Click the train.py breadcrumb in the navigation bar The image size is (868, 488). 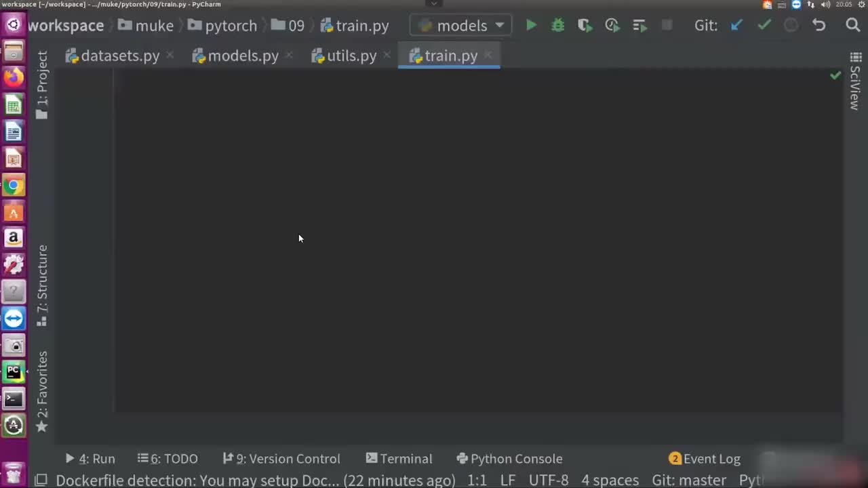click(355, 26)
